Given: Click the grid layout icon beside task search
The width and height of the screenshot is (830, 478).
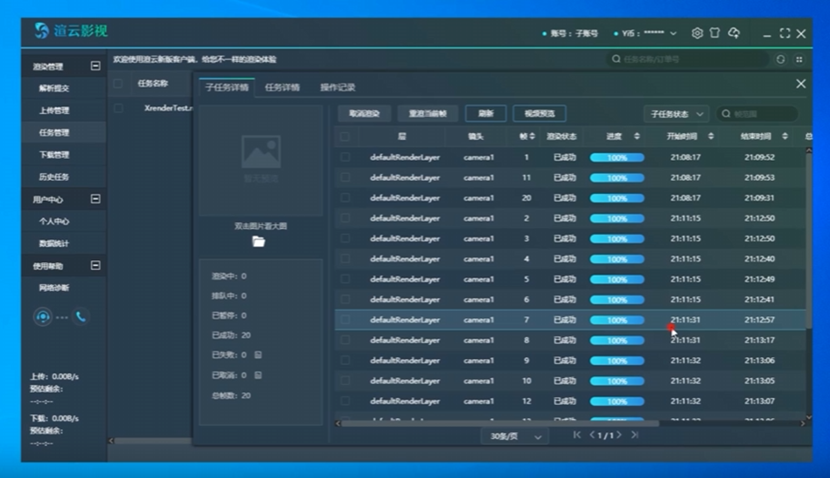Looking at the screenshot, I should [799, 59].
